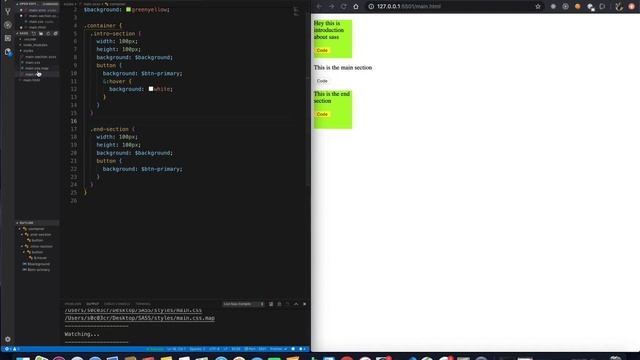Switch to the Debug Console tab

click(117, 304)
